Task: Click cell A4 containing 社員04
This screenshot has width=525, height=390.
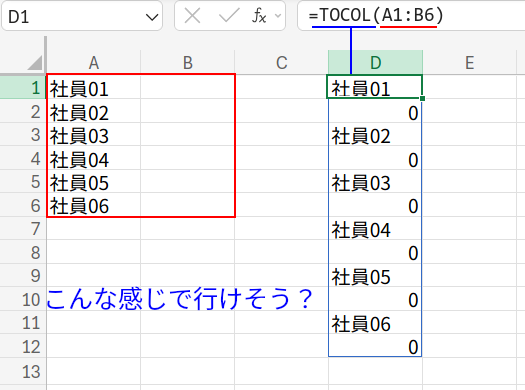Action: [94, 158]
